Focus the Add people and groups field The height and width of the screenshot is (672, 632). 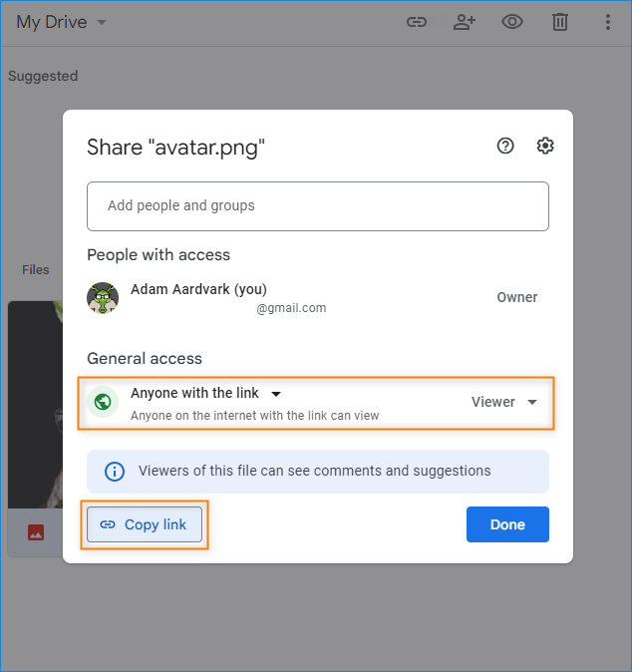[x=317, y=206]
